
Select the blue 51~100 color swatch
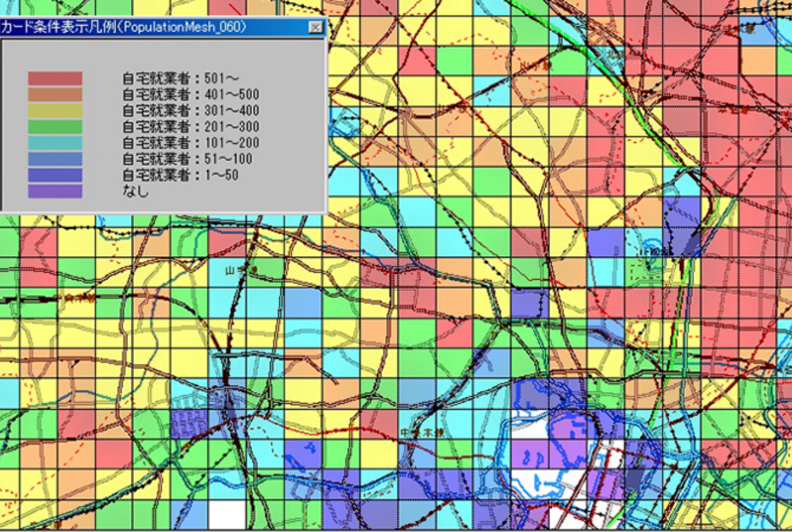pyautogui.click(x=55, y=159)
